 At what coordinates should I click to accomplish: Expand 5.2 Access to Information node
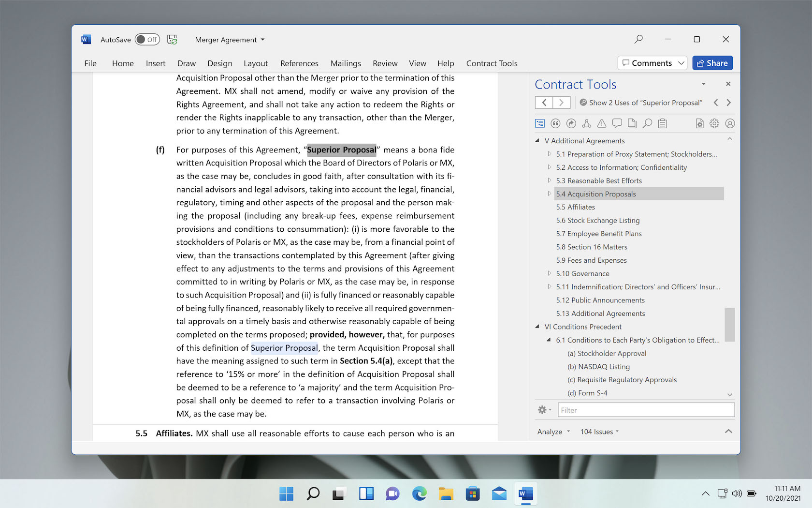[x=549, y=167]
